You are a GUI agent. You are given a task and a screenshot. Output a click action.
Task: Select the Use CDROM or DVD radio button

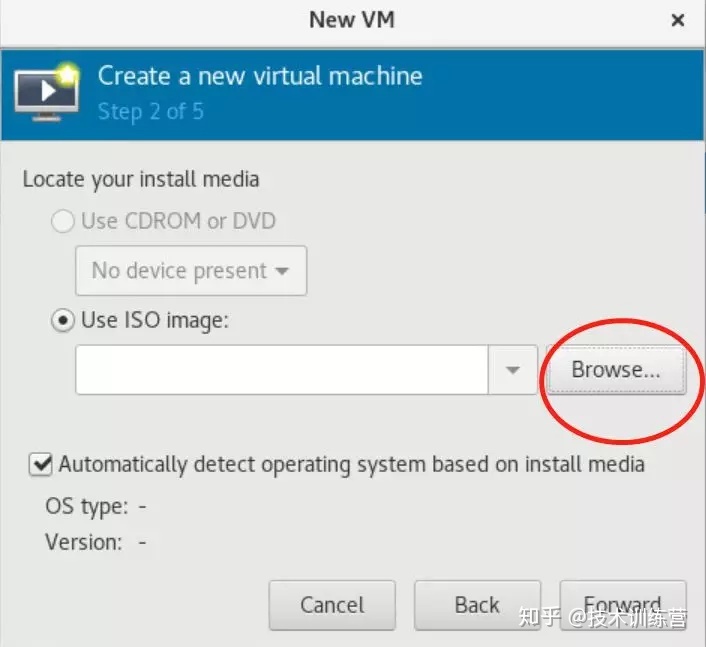pyautogui.click(x=63, y=221)
